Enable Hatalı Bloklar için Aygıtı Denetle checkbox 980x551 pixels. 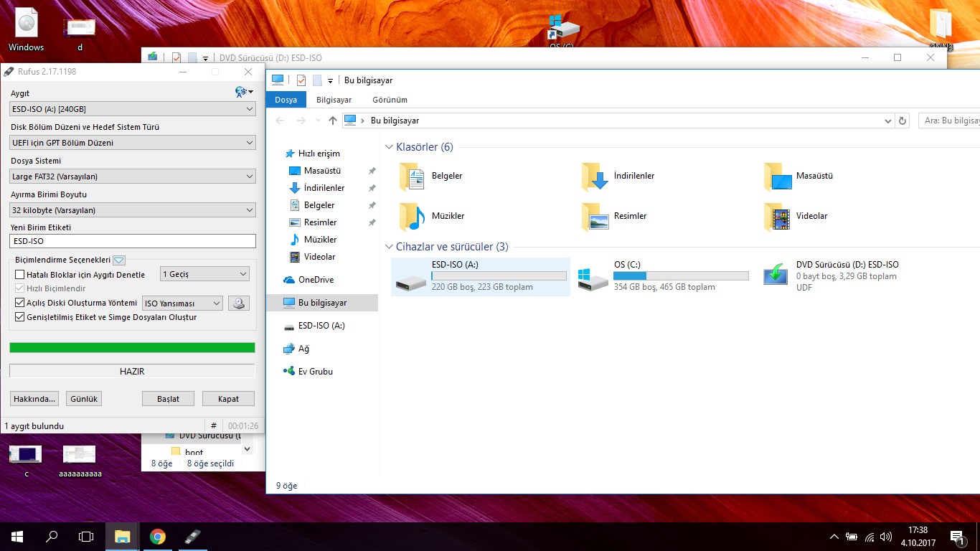click(x=20, y=275)
